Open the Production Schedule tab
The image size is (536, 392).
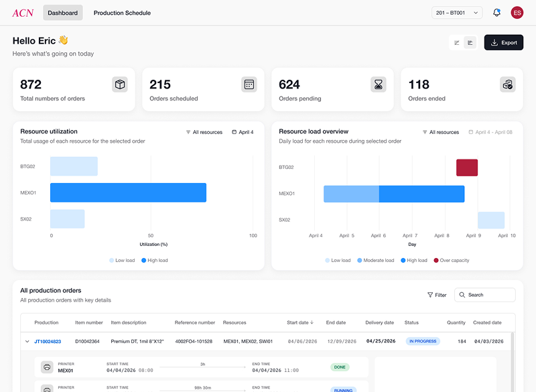coord(122,13)
